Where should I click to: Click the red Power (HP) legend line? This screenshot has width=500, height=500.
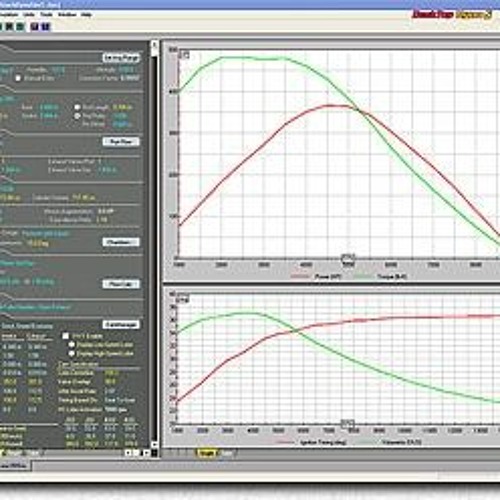(300, 276)
